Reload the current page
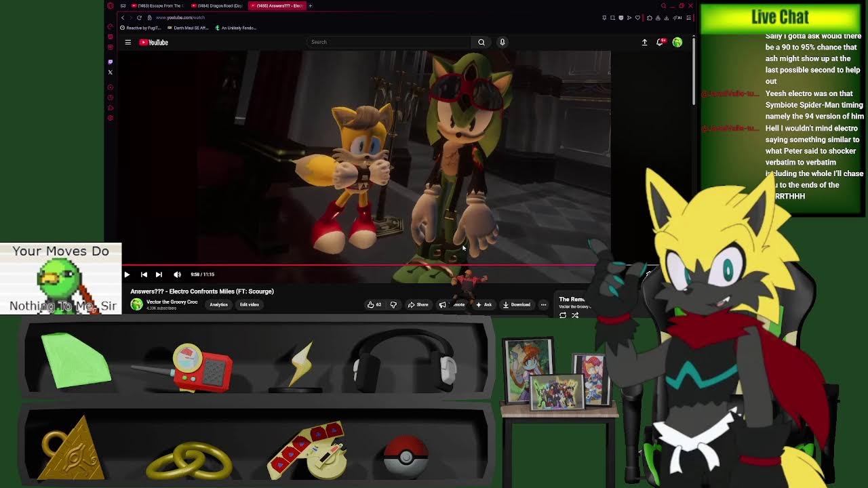 coord(139,18)
